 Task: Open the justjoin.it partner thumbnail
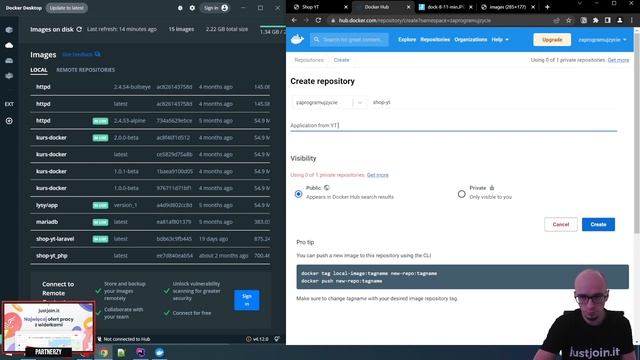point(49,328)
